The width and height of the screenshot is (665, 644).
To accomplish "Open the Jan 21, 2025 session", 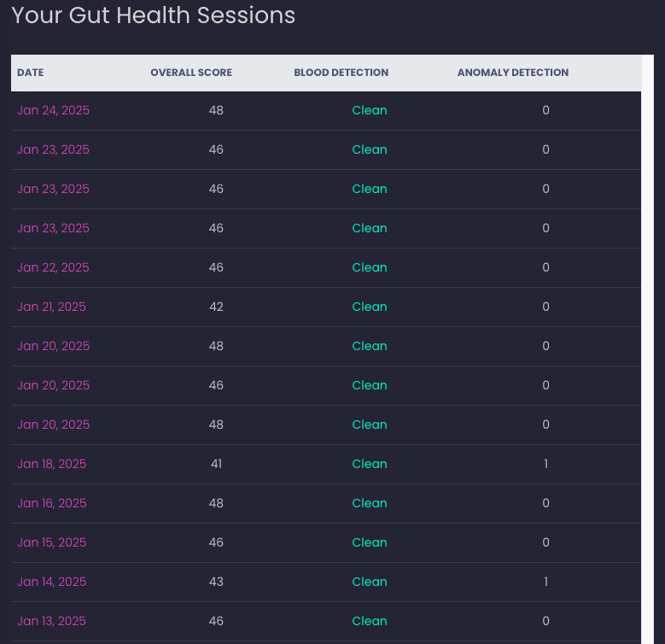I will (51, 307).
